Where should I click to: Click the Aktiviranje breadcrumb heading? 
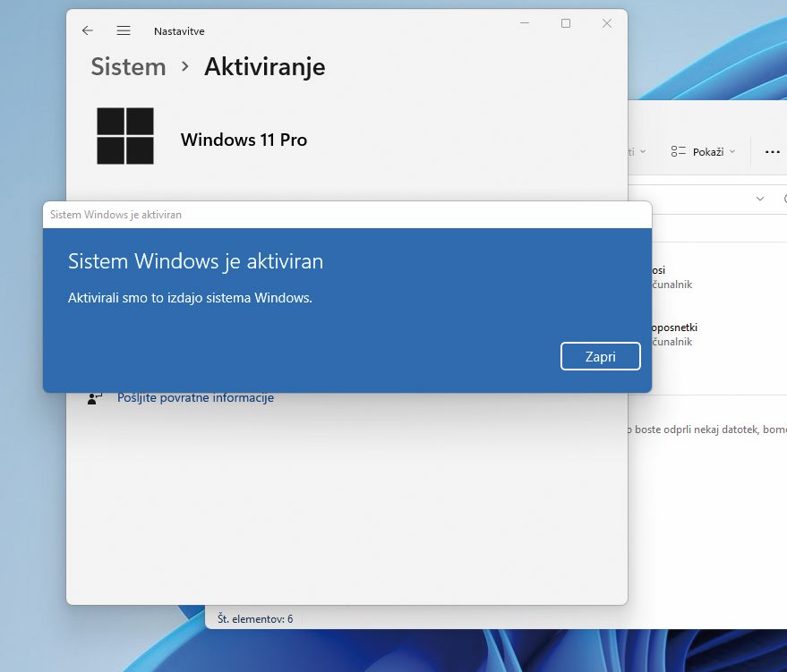click(264, 67)
